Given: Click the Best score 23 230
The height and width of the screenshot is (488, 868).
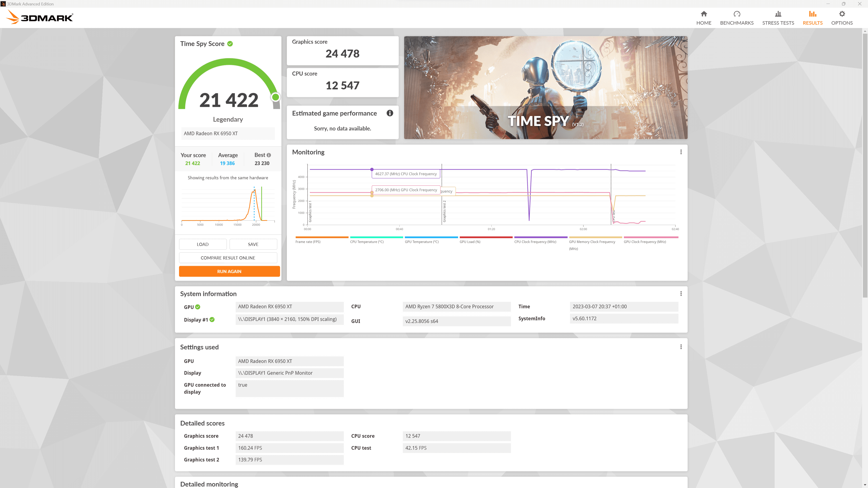Looking at the screenshot, I should [x=262, y=163].
